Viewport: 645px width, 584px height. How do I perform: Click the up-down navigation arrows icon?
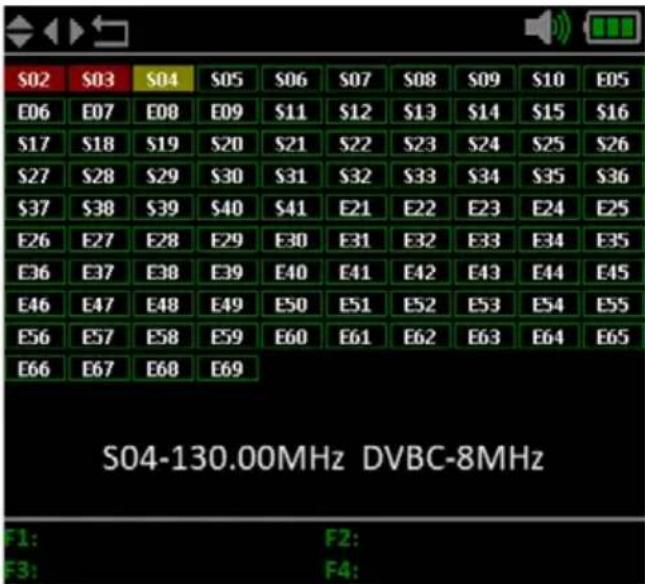point(19,31)
